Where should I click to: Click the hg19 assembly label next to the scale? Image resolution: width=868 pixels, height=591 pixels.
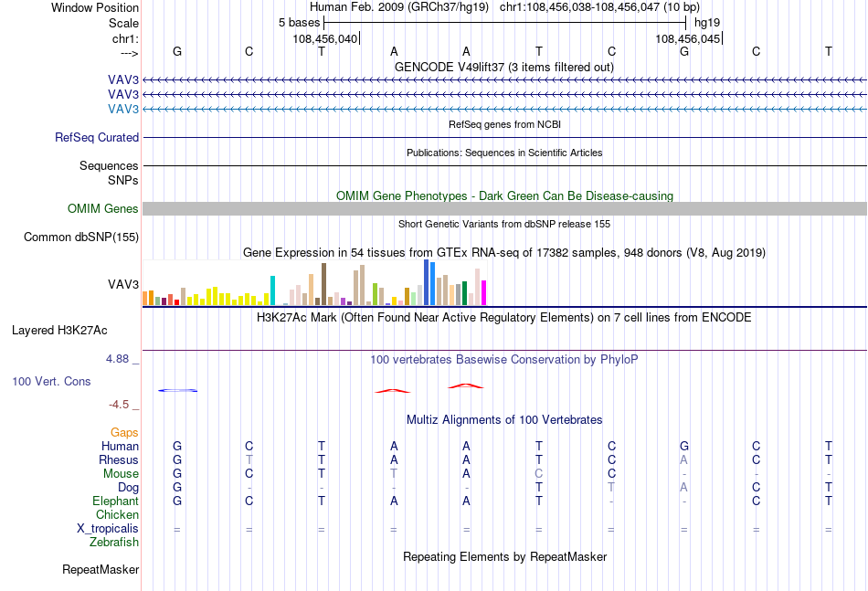coord(707,23)
